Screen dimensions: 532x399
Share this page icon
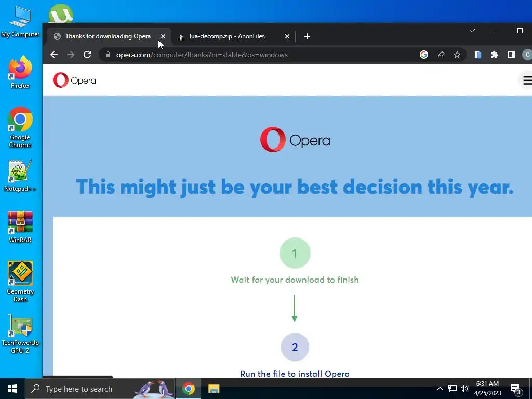441,55
